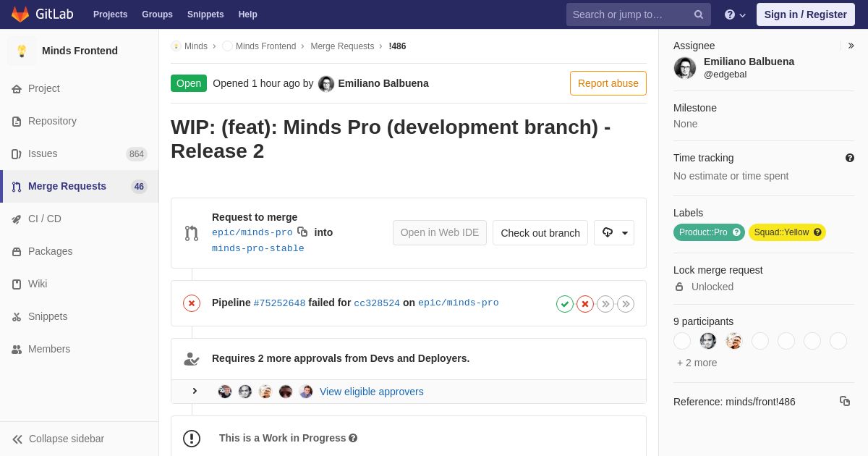Viewport: 868px width, 456px height.
Task: Click + 2 more participants
Action: tap(697, 363)
